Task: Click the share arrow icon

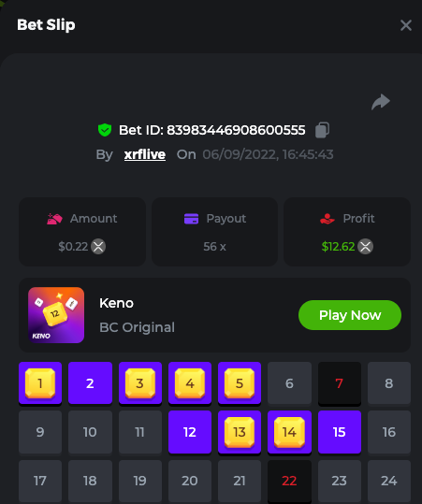Action: 381,102
